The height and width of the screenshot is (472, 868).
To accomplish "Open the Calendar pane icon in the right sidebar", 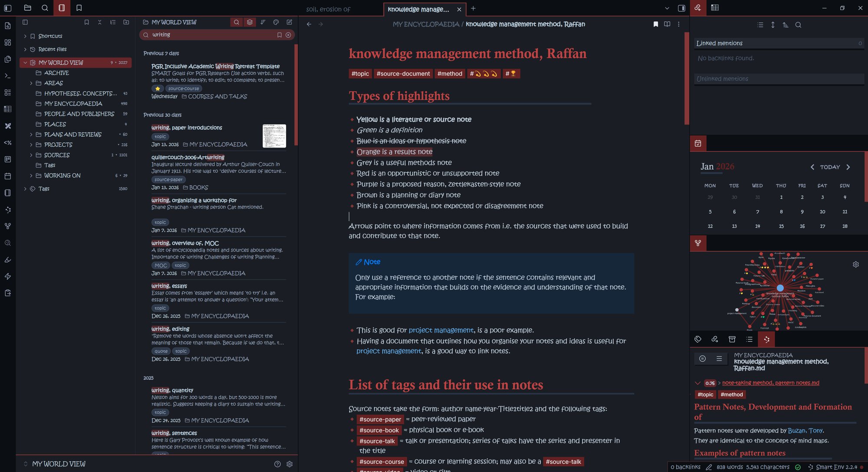I will (698, 143).
